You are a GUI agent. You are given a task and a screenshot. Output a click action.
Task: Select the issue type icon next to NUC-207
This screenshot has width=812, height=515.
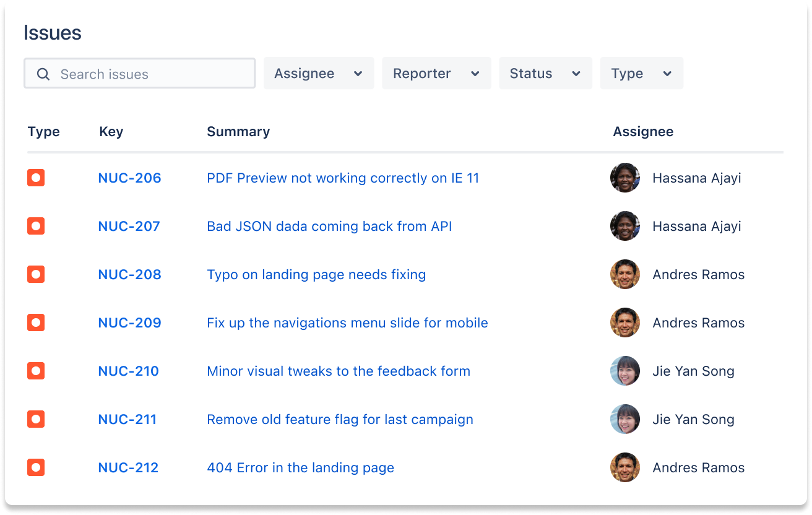(x=35, y=226)
